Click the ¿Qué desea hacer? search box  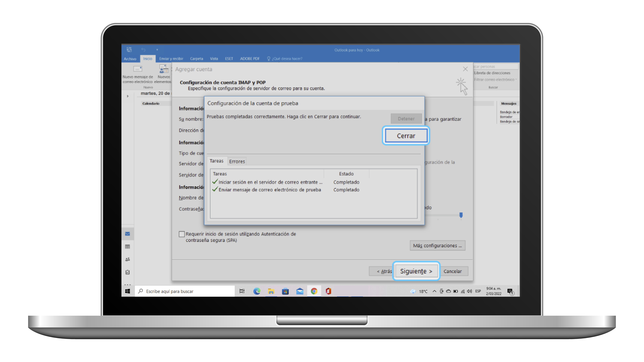click(285, 59)
